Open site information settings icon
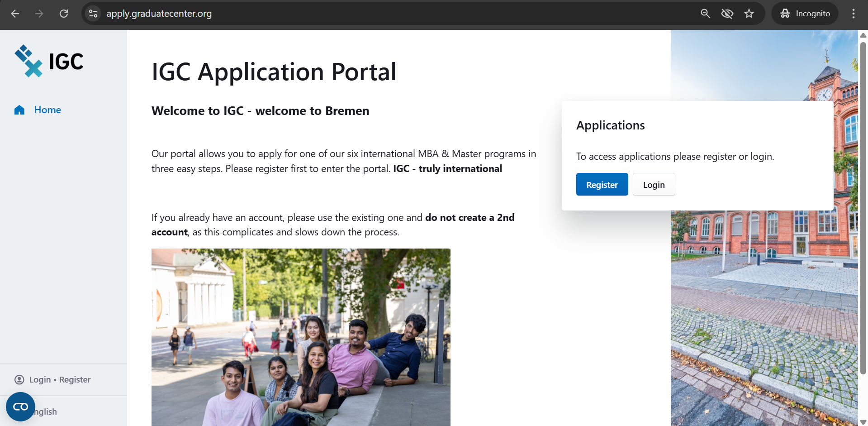 coord(93,14)
